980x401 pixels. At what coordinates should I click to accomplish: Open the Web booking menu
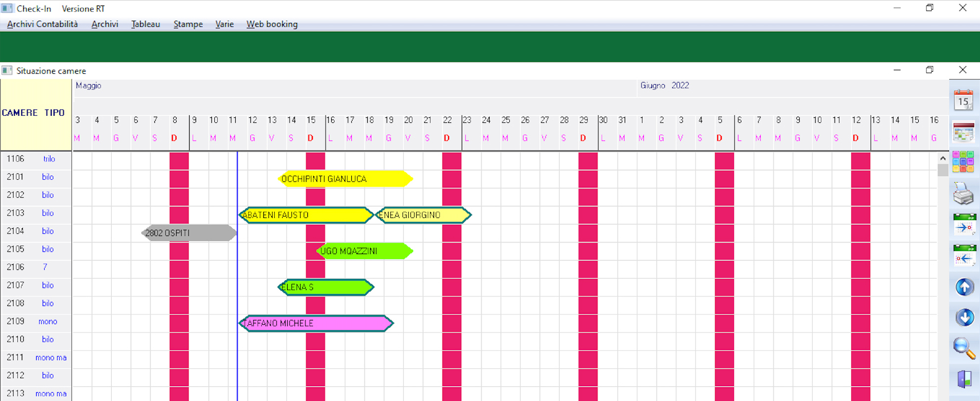click(272, 24)
